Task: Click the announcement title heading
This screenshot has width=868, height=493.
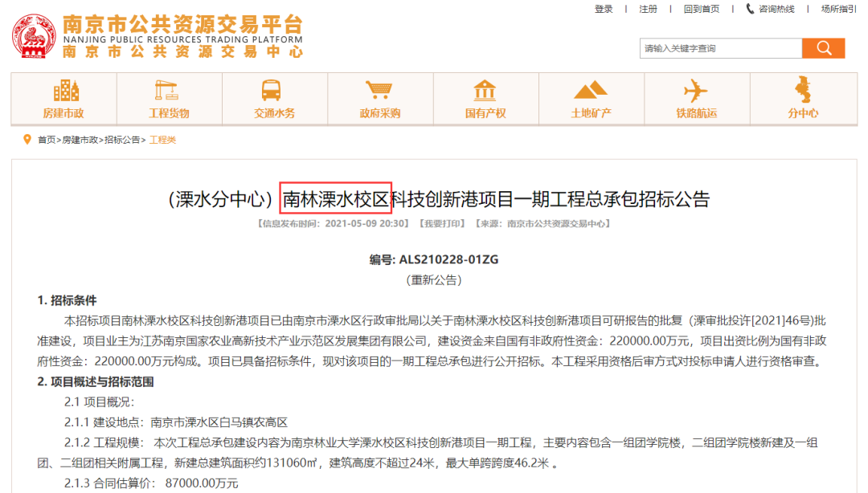Action: click(439, 199)
